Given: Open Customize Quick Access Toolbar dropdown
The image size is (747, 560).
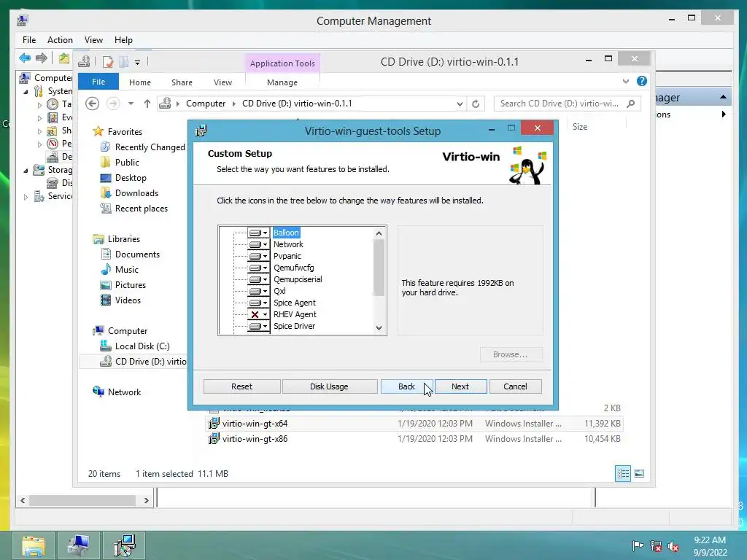Looking at the screenshot, I should coord(137,63).
